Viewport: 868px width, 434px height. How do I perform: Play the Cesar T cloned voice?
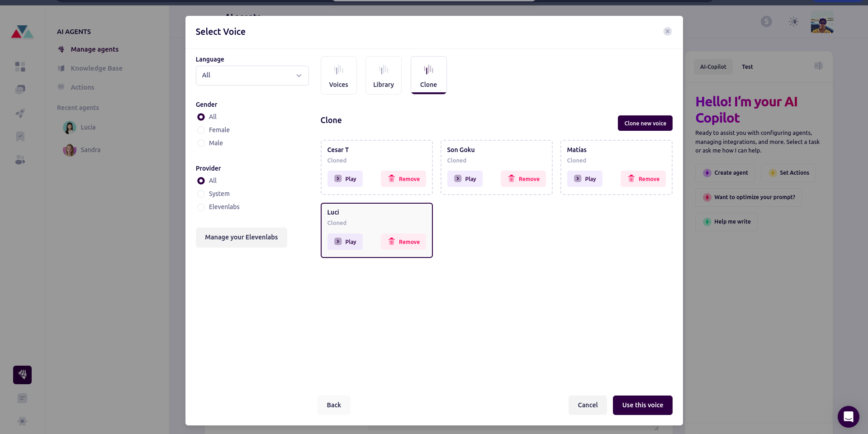[345, 179]
